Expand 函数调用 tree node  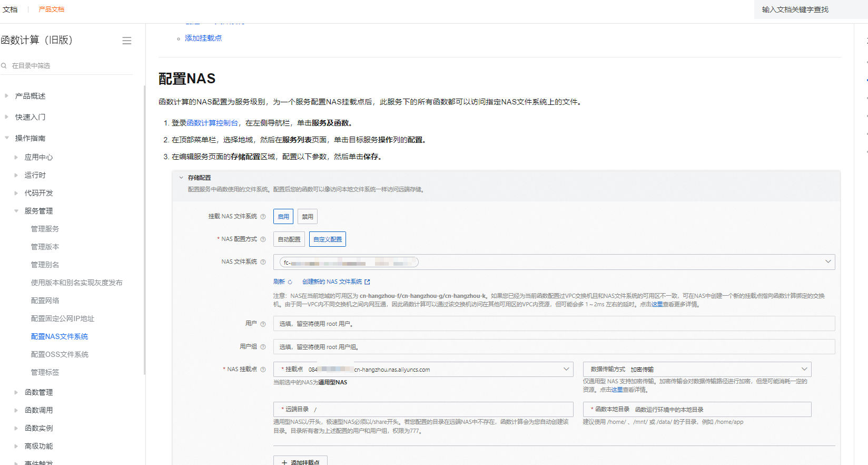click(x=16, y=410)
